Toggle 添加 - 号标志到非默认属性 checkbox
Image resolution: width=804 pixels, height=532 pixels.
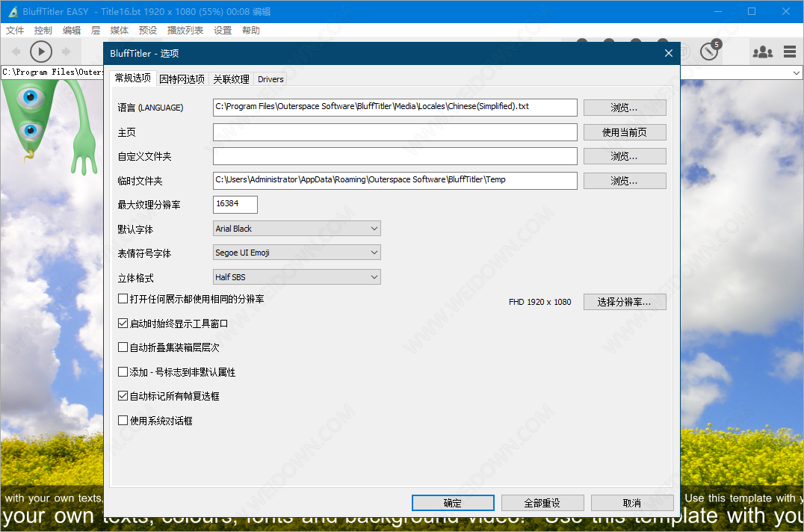pos(123,372)
